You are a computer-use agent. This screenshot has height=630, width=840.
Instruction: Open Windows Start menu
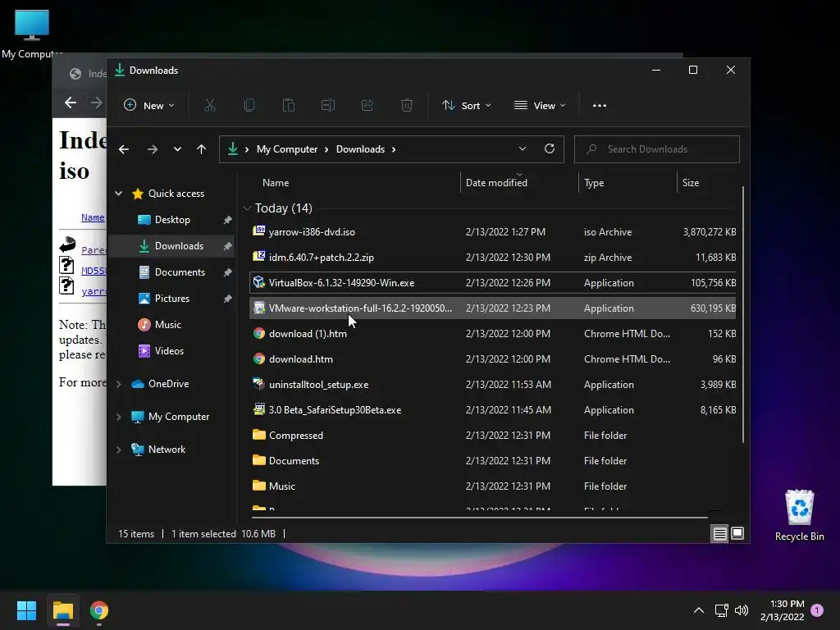pos(26,610)
